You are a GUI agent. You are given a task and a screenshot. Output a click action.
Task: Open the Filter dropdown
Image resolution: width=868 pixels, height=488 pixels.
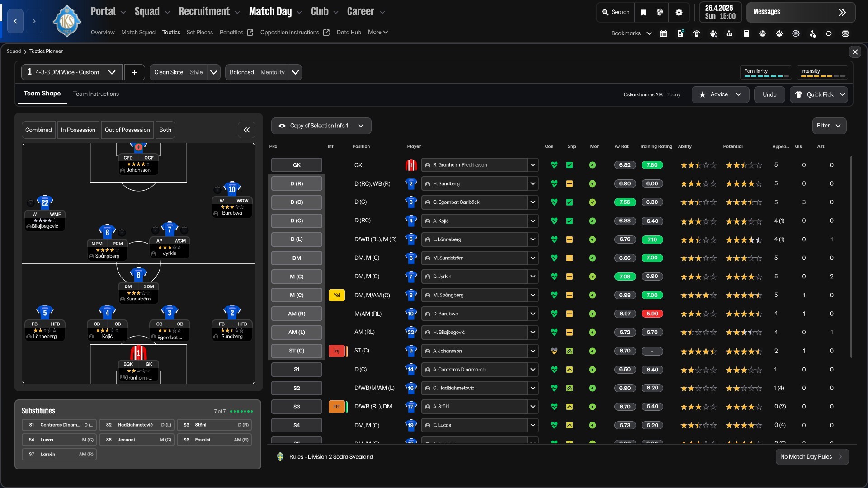pos(829,126)
